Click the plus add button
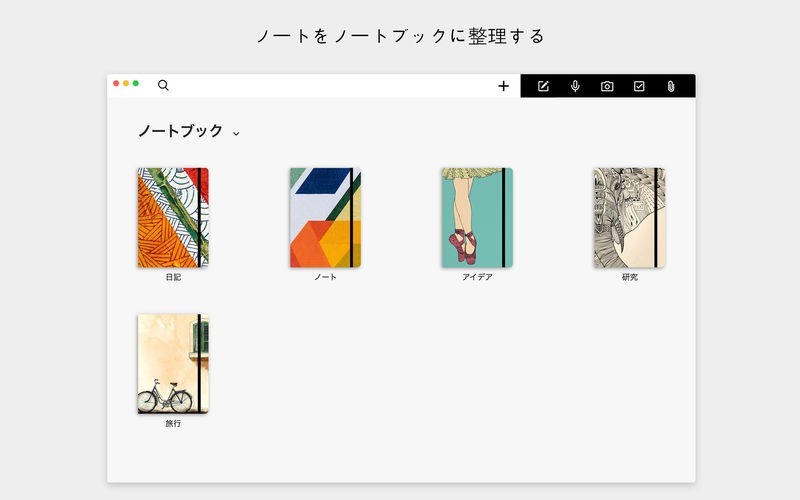The image size is (800, 500). tap(504, 86)
